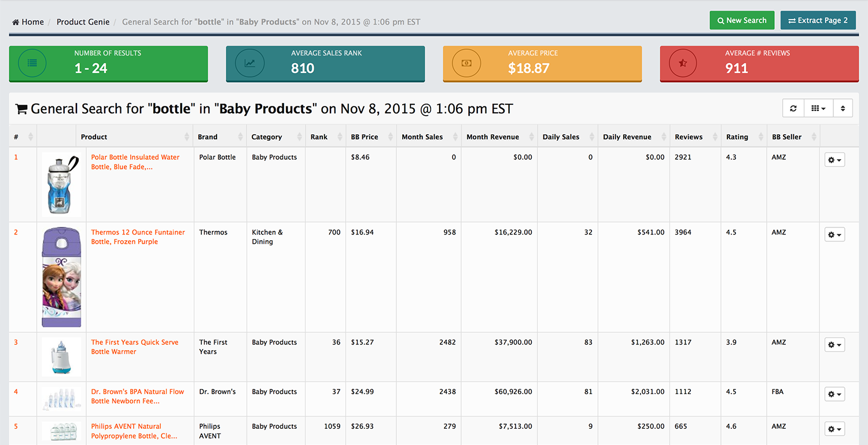868x445 pixels.
Task: Refresh the results table
Action: (793, 108)
